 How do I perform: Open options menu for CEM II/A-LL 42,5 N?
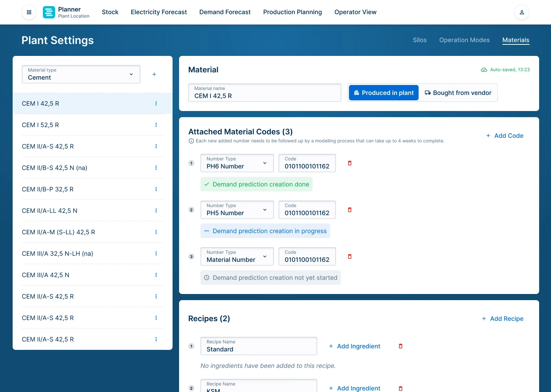pos(156,211)
